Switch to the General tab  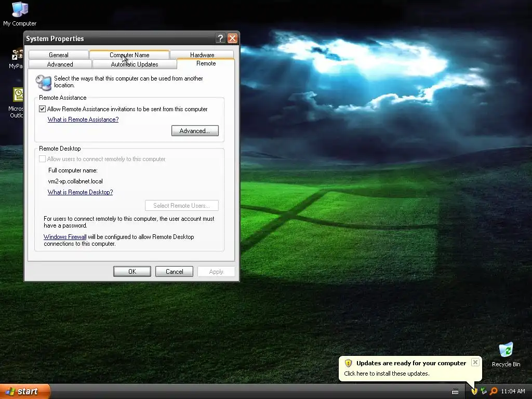tap(59, 55)
